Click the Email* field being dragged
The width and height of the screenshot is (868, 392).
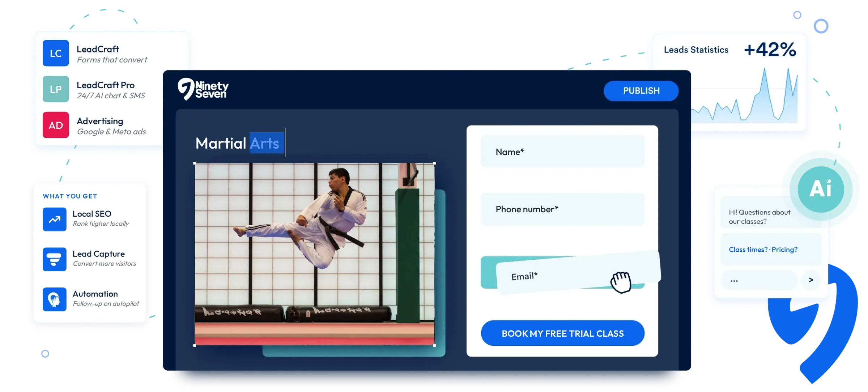578,273
